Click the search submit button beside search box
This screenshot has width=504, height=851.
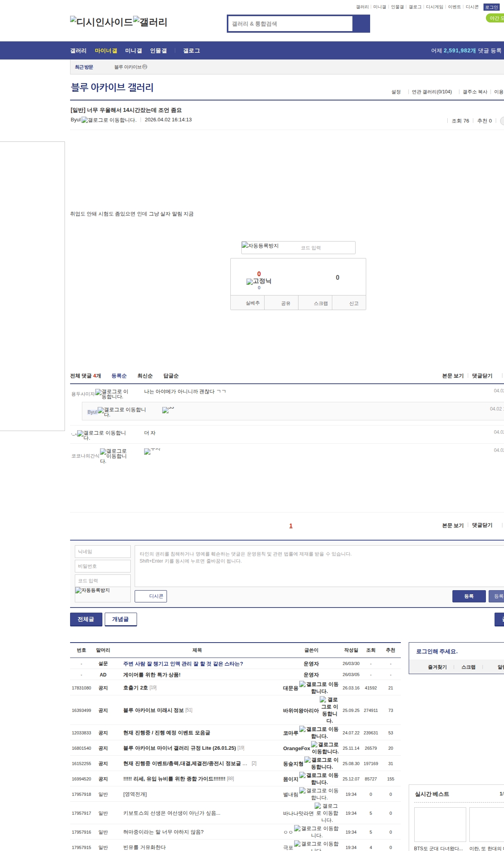coord(361,24)
